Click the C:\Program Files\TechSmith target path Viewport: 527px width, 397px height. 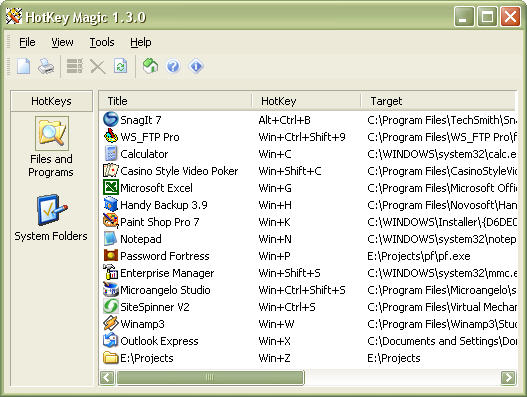click(x=442, y=120)
